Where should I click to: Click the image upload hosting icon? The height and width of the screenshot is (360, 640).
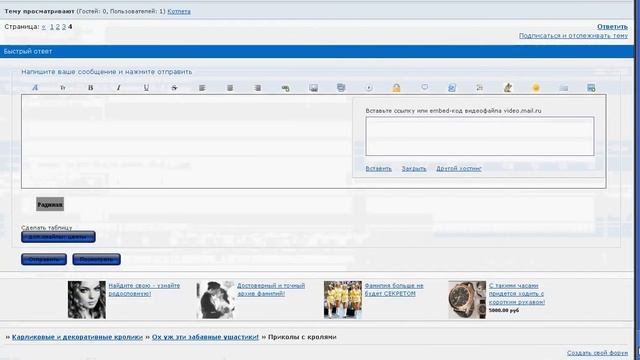341,87
